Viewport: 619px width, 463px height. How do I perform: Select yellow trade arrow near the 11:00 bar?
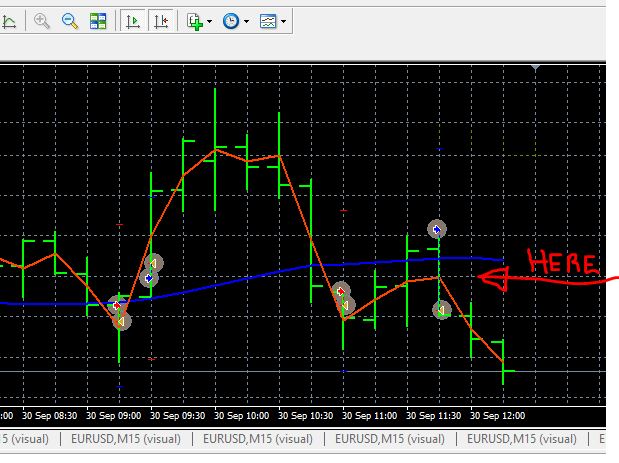click(346, 305)
